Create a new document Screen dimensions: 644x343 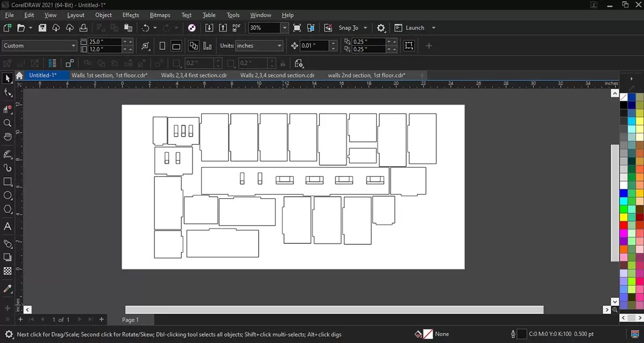tap(8, 28)
